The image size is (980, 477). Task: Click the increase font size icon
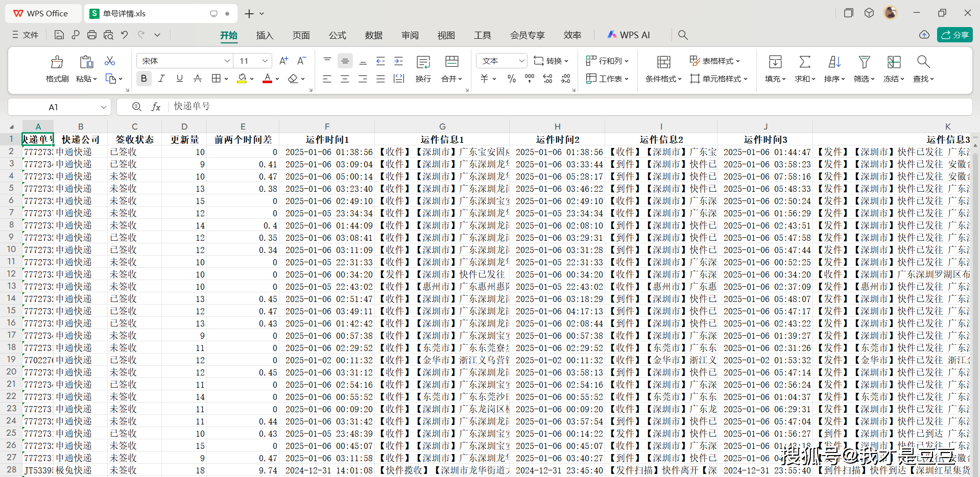click(x=283, y=61)
